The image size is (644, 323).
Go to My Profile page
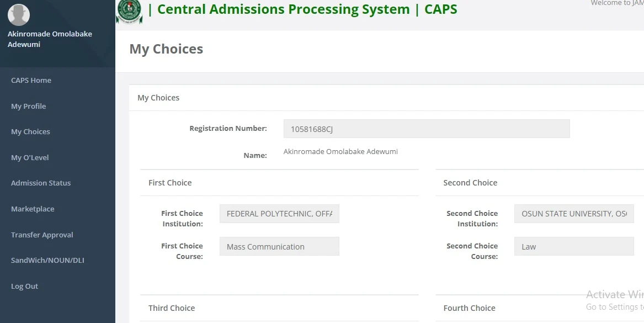28,106
